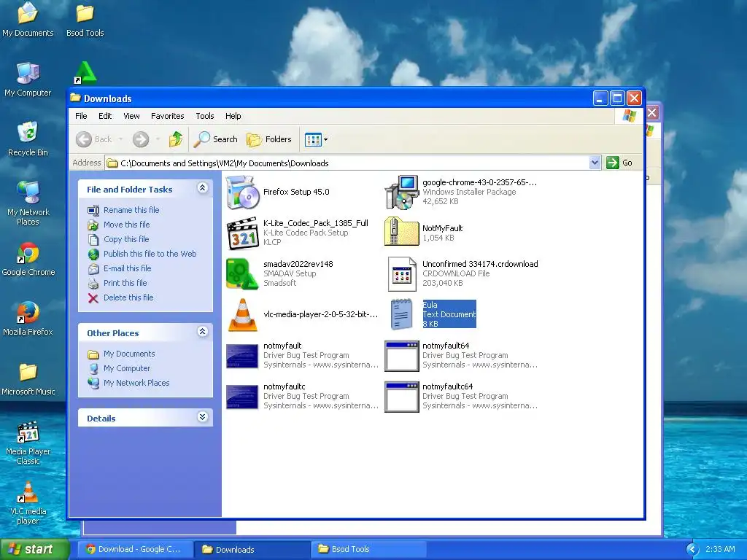Open the Back history dropdown arrow
Screen dimensions: 747x560
[120, 139]
